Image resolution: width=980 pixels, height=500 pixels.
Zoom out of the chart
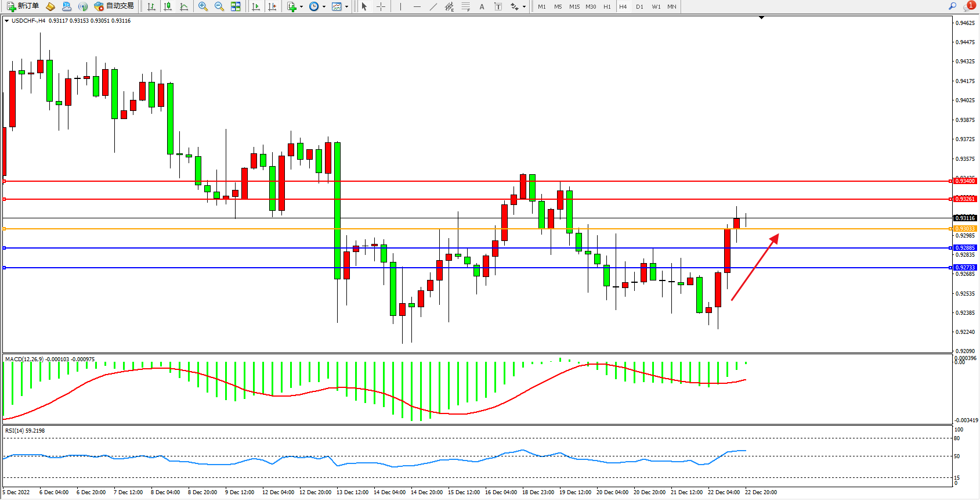click(219, 6)
